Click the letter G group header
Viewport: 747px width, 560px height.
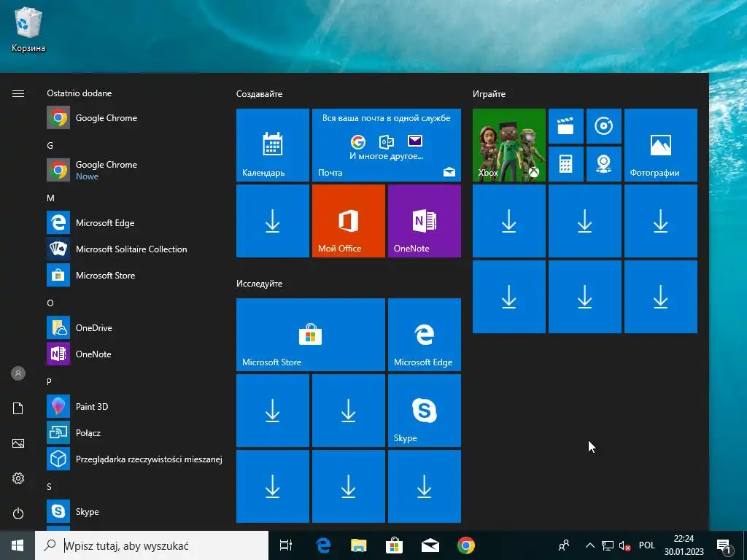pyautogui.click(x=50, y=145)
